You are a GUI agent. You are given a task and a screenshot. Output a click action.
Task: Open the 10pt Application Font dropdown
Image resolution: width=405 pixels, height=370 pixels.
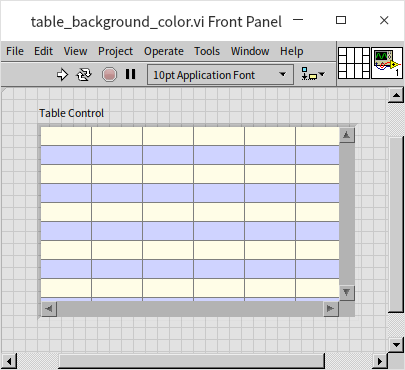point(220,75)
